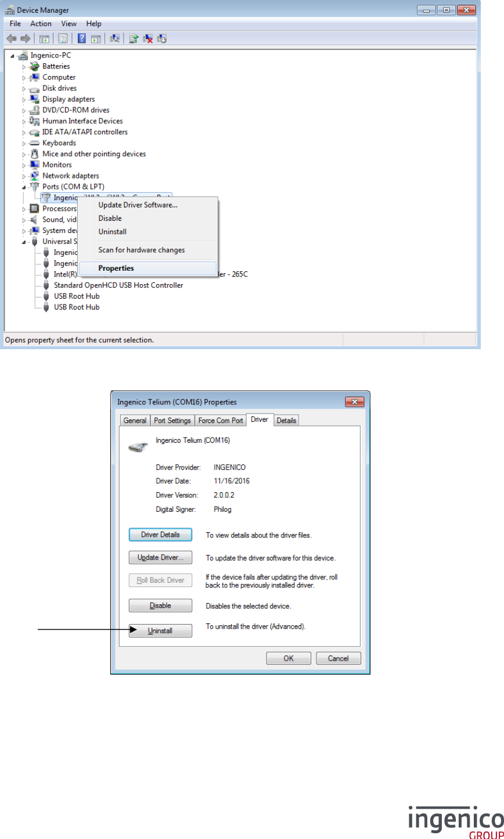
Task: Choose Properties from the context menu
Action: [x=147, y=268]
